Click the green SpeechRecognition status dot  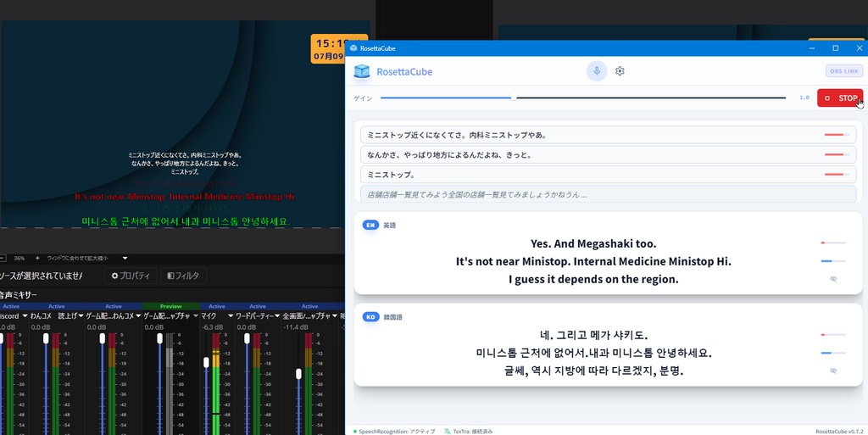pos(355,431)
